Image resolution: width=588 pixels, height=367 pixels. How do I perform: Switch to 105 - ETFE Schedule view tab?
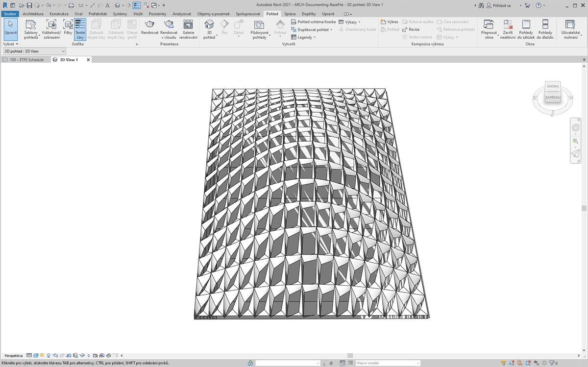pos(24,60)
